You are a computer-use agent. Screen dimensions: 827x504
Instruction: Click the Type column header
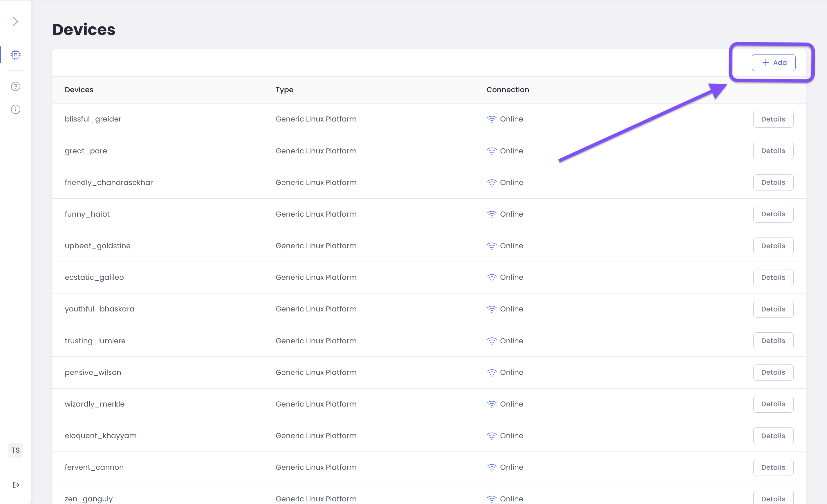284,90
